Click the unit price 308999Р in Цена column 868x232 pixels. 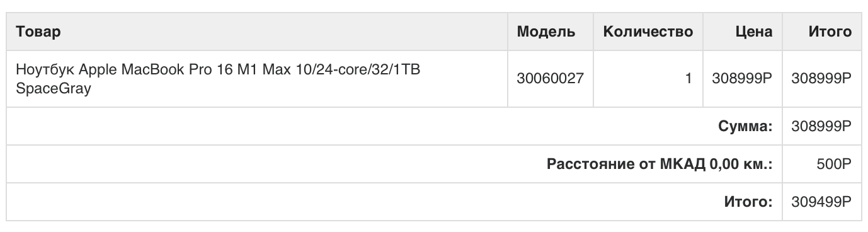(x=742, y=79)
